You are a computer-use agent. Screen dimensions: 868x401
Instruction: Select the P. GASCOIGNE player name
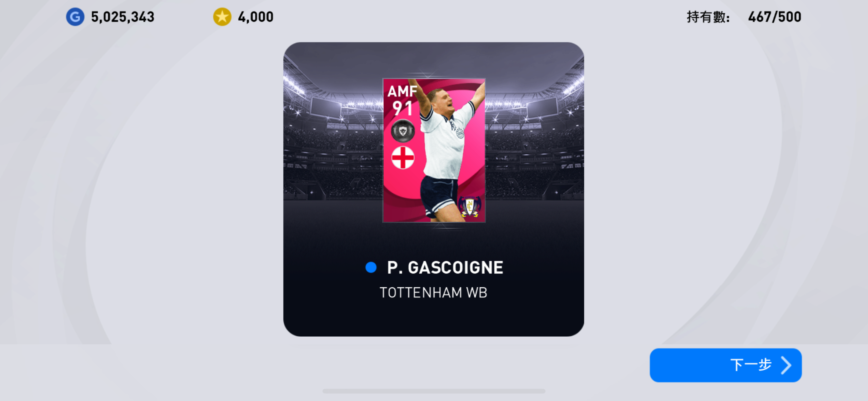pos(445,268)
